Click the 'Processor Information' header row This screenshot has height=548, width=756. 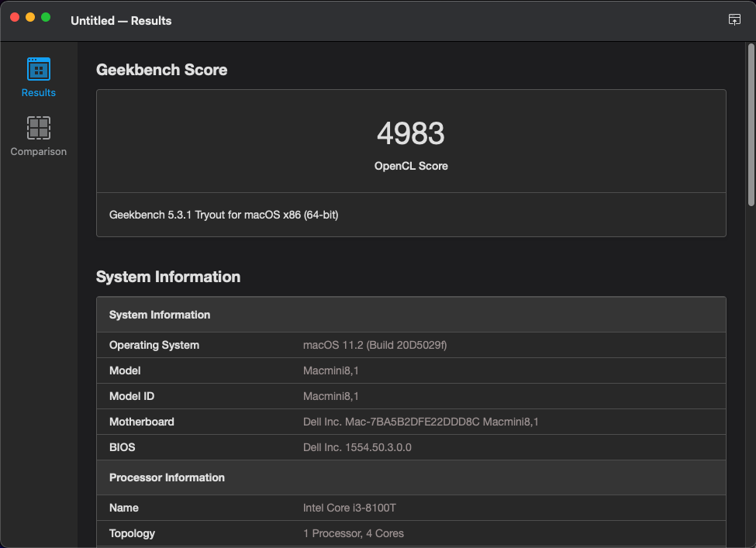click(411, 477)
